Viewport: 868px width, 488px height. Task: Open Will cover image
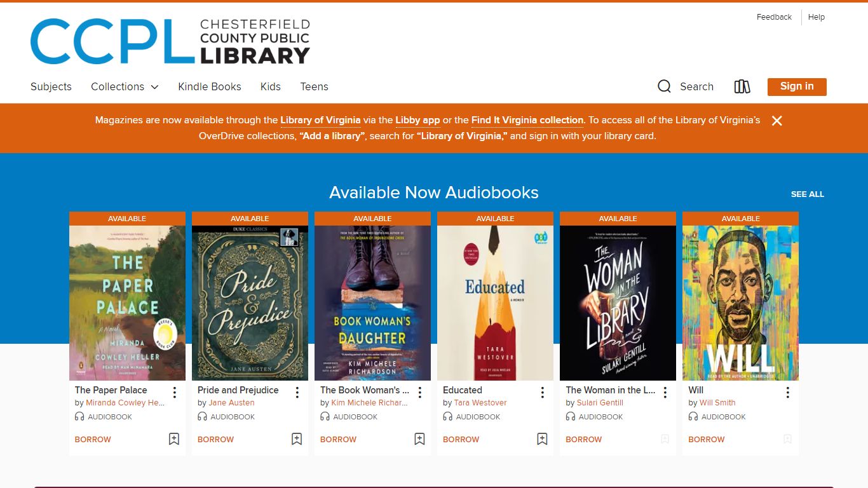tap(740, 303)
